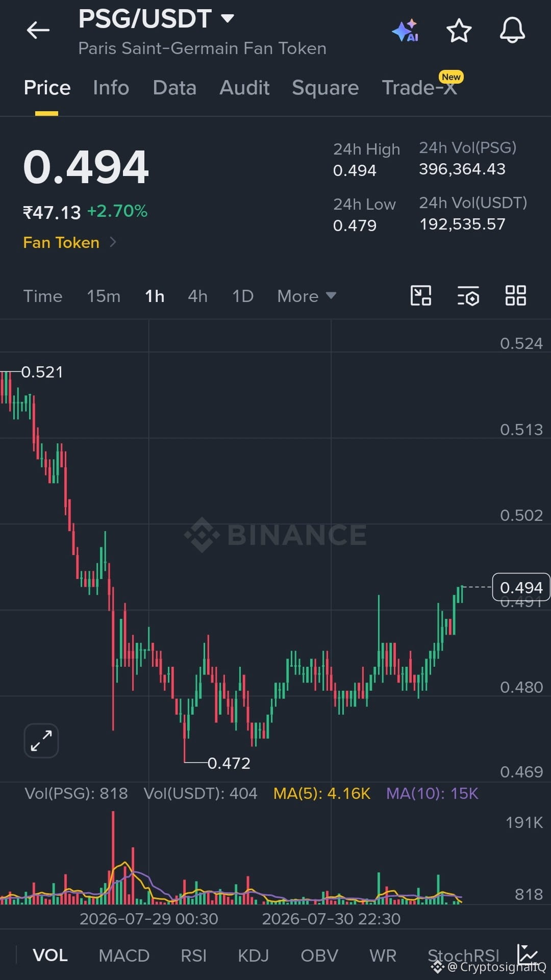Viewport: 551px width, 980px height.
Task: Open the AI assistant sparkle icon
Action: pyautogui.click(x=406, y=31)
